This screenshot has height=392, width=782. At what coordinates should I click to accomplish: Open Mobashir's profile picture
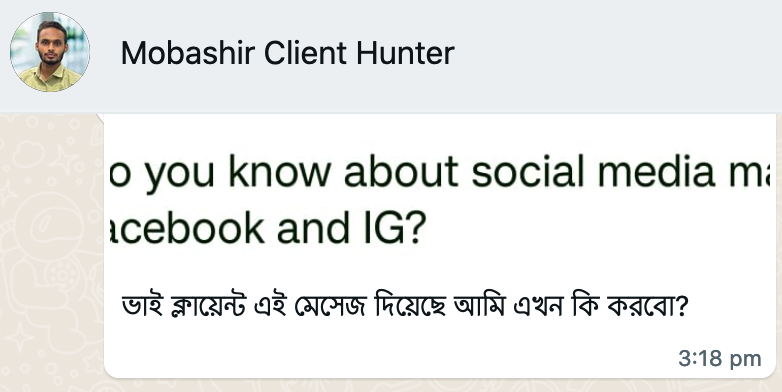click(x=49, y=52)
